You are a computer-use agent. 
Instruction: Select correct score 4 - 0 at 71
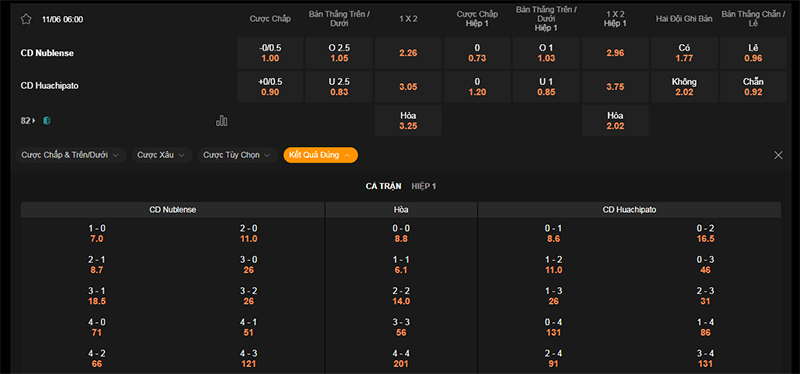tap(97, 328)
